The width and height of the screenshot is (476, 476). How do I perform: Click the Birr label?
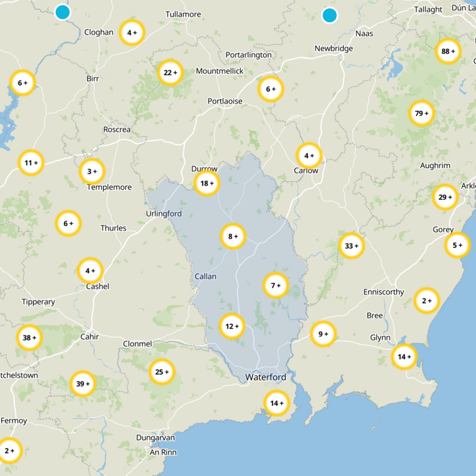click(93, 79)
